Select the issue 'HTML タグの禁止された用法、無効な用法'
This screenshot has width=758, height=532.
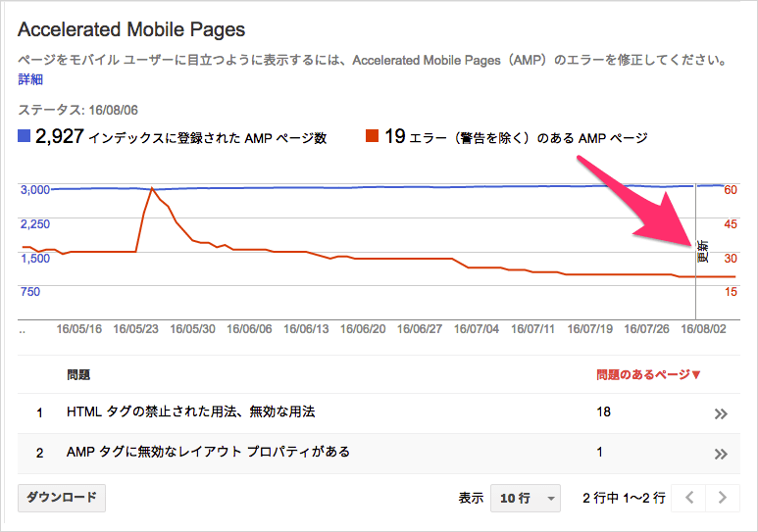click(x=191, y=411)
